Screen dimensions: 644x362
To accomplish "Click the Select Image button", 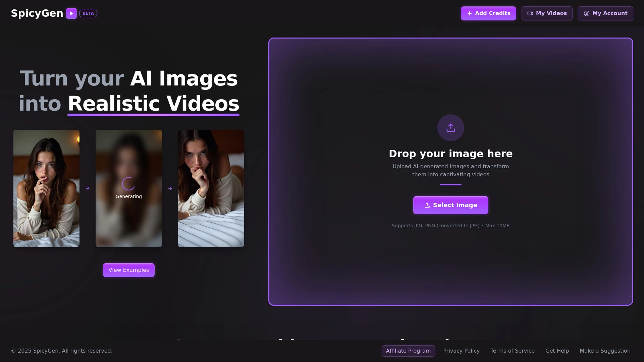I will [450, 205].
